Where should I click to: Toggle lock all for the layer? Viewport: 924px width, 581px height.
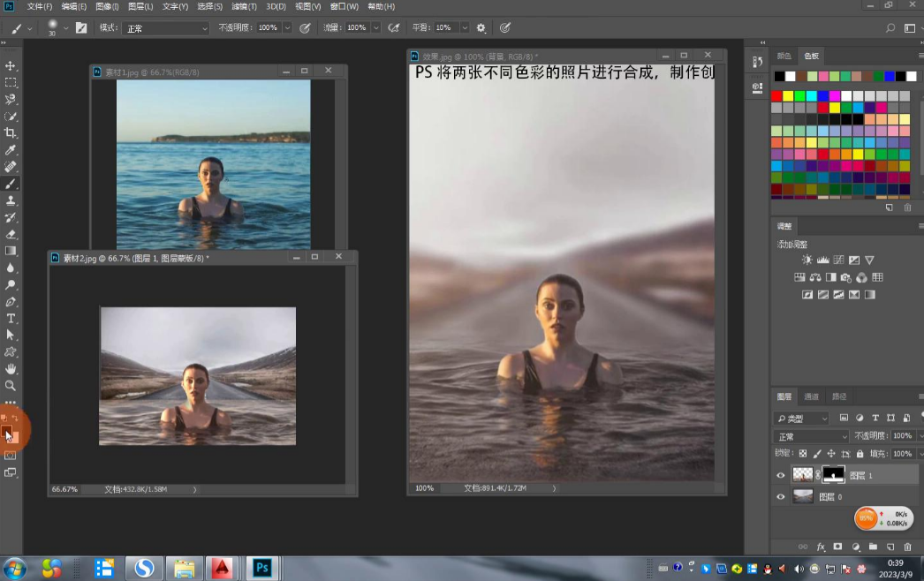coord(860,454)
